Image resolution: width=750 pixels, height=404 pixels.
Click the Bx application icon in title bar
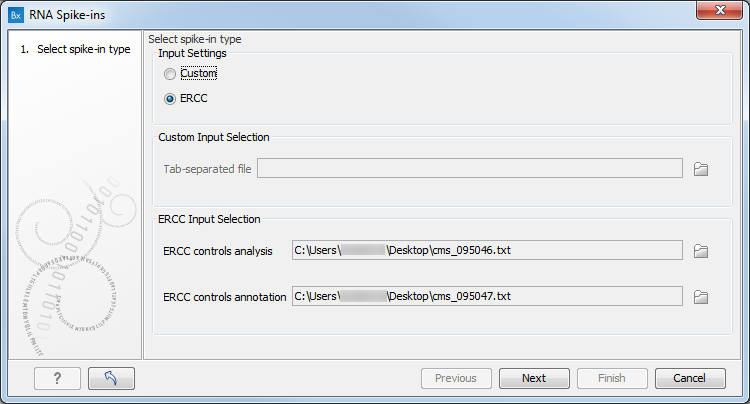15,15
